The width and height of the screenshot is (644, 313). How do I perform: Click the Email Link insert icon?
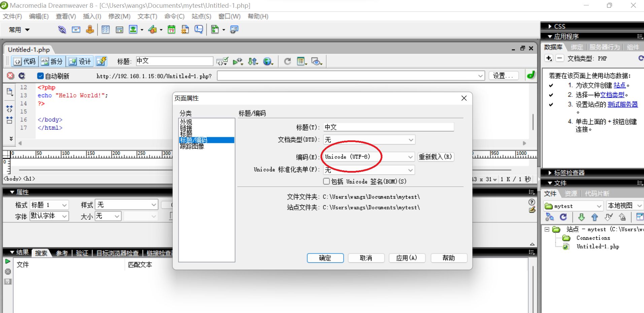[x=76, y=30]
